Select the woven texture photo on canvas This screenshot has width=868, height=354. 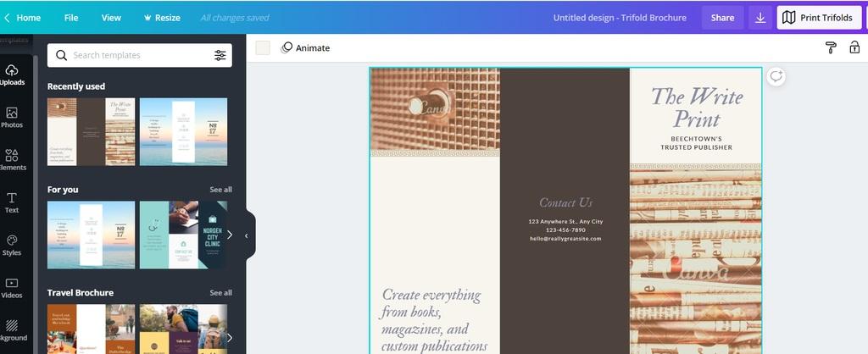[435, 109]
